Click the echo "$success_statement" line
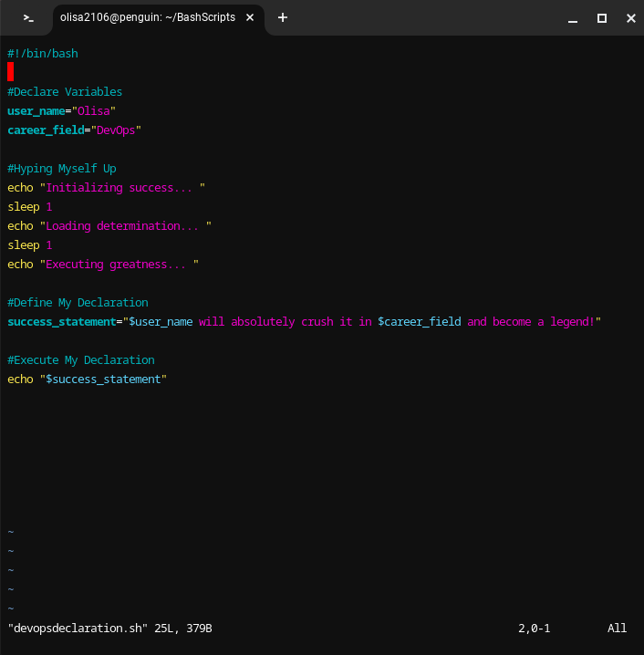 (88, 379)
